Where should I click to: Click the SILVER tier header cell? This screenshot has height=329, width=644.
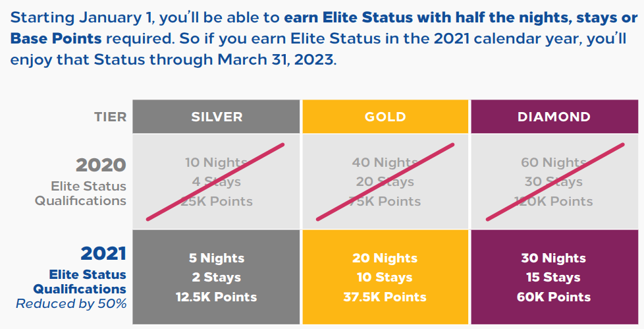(217, 117)
